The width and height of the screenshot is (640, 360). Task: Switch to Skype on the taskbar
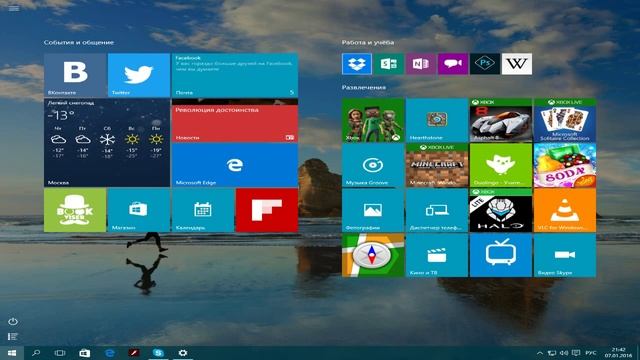click(158, 353)
